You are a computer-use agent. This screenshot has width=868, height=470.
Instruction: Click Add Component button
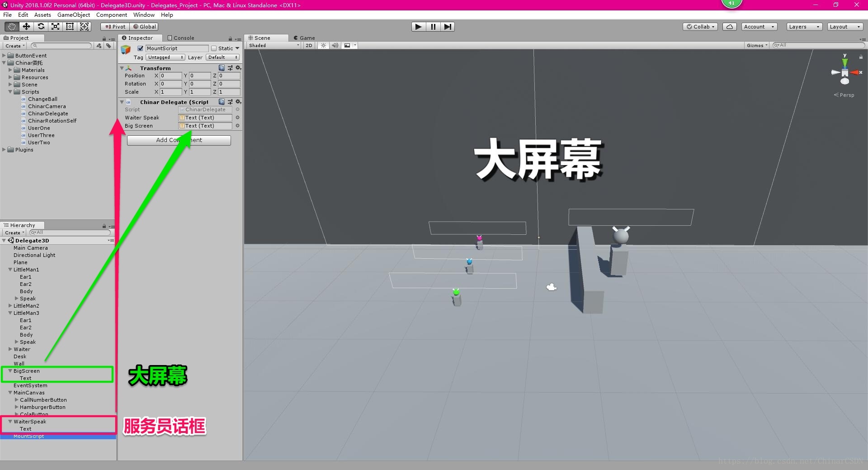tap(179, 140)
